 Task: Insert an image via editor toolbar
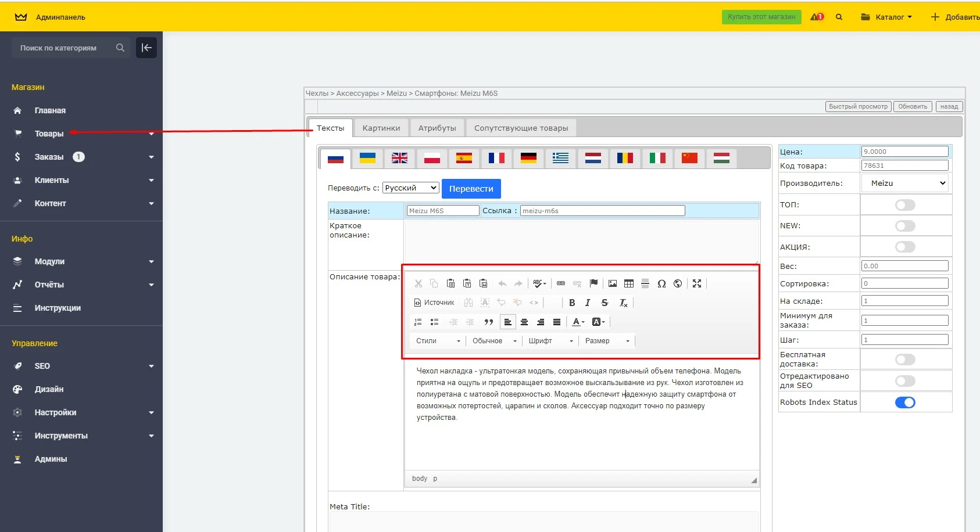[613, 283]
